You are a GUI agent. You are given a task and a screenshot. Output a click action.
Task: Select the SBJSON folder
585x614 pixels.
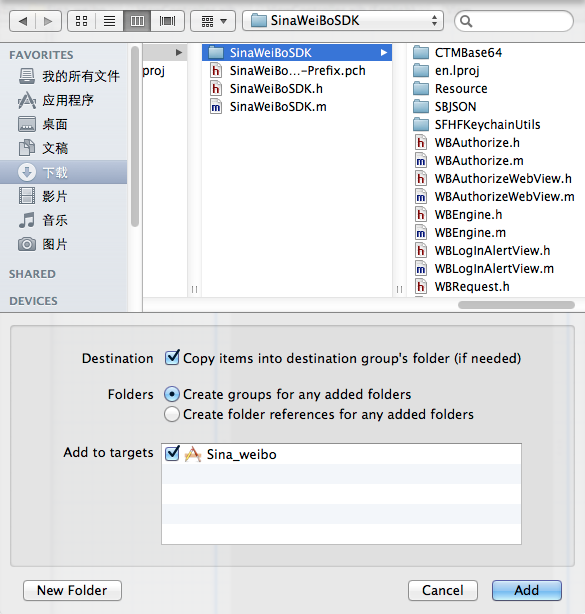[496, 107]
